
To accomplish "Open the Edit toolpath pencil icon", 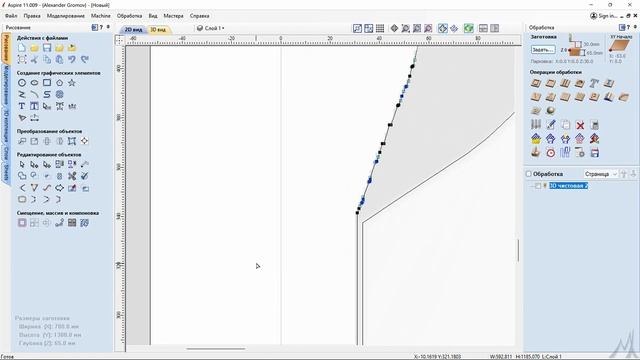I will click(x=551, y=125).
